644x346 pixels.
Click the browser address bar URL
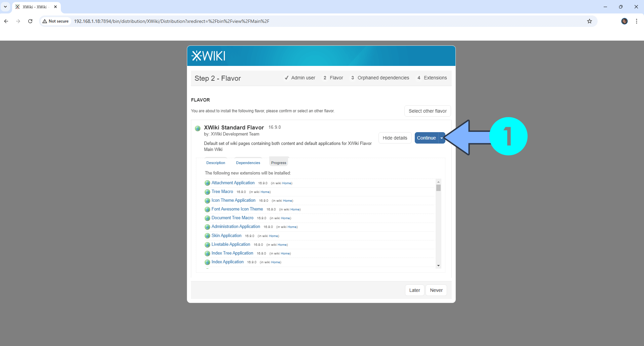click(172, 21)
